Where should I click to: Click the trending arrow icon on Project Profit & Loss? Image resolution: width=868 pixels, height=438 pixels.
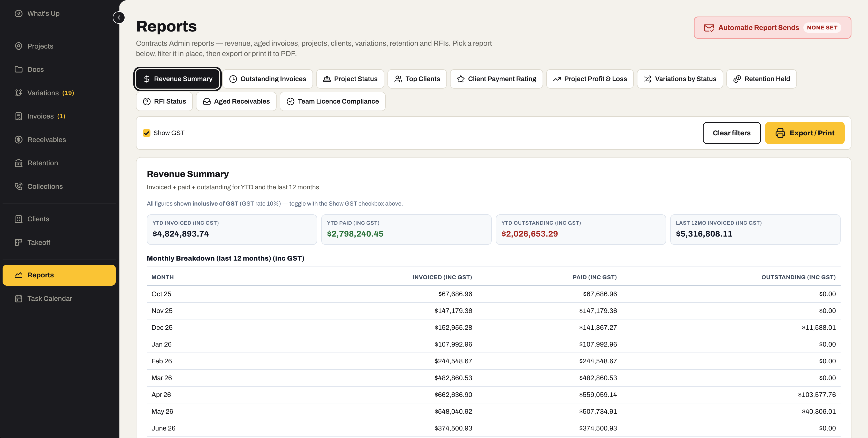557,79
